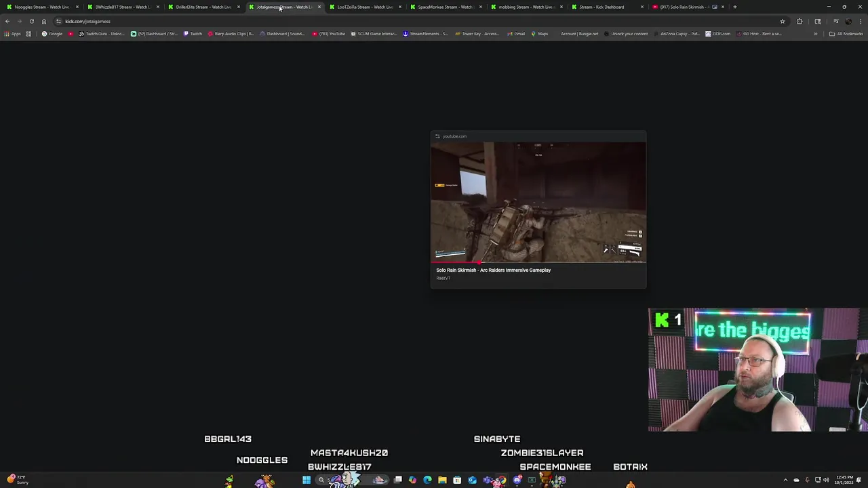Open the AriZona Cupsy bookmark

[676, 34]
